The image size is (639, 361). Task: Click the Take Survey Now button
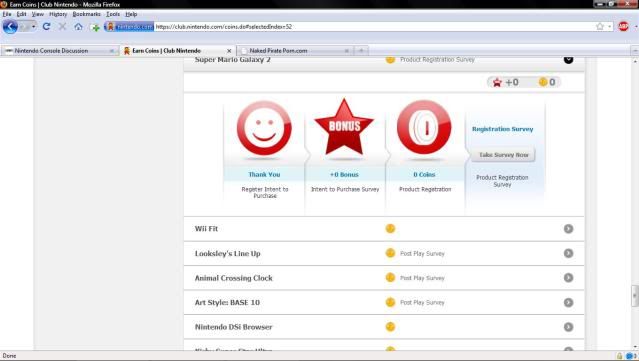click(x=503, y=155)
